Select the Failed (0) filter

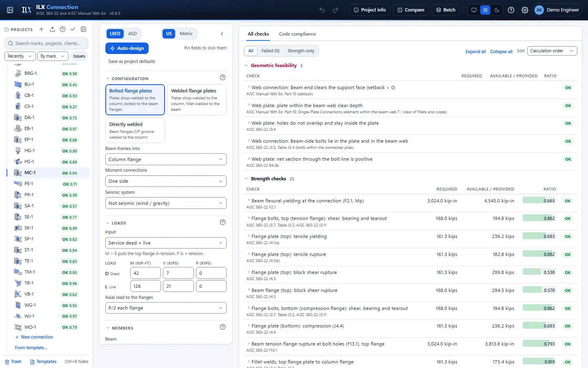(x=270, y=51)
